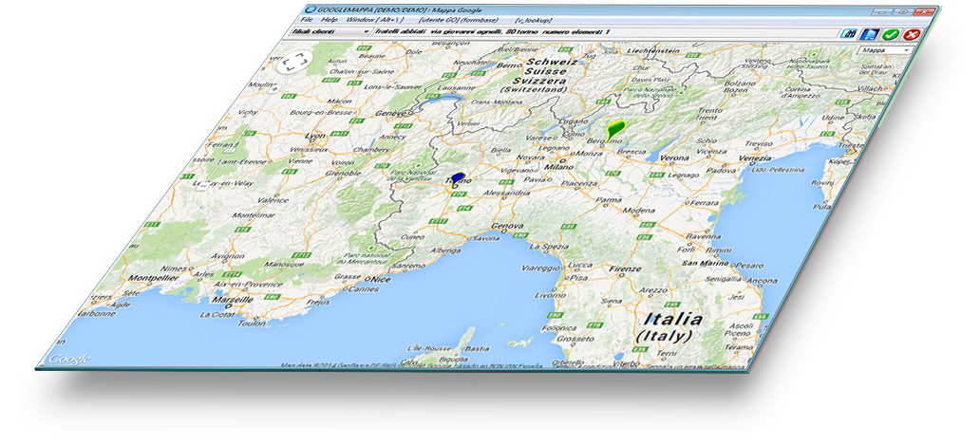980x444 pixels.
Task: Maximize the GOOGLEMAPPA window
Action: (904, 11)
